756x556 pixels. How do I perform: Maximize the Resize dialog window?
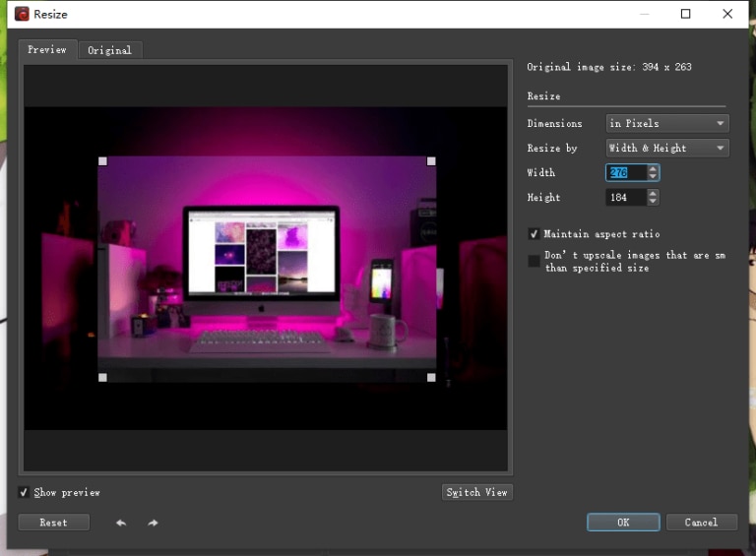click(685, 14)
